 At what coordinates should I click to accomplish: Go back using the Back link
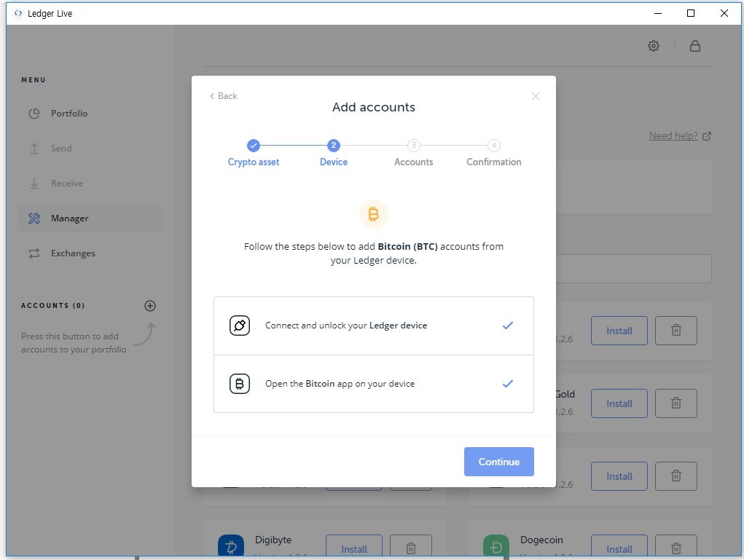(x=224, y=96)
